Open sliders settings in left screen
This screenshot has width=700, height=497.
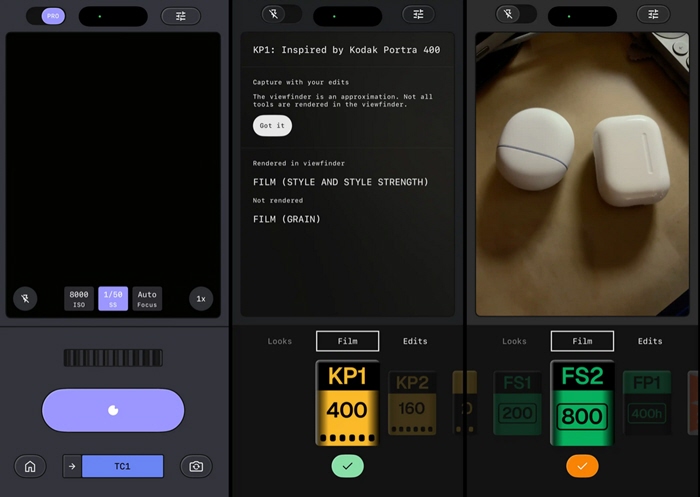tap(180, 16)
